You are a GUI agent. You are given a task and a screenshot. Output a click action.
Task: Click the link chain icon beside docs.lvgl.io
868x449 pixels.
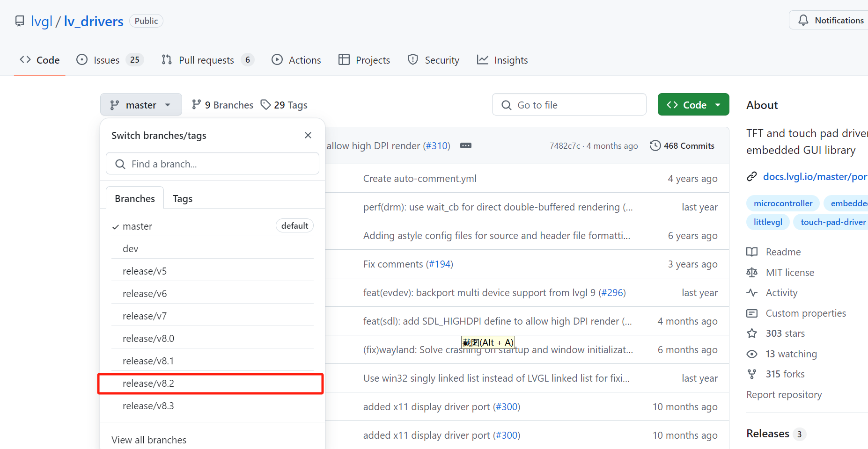(x=752, y=177)
